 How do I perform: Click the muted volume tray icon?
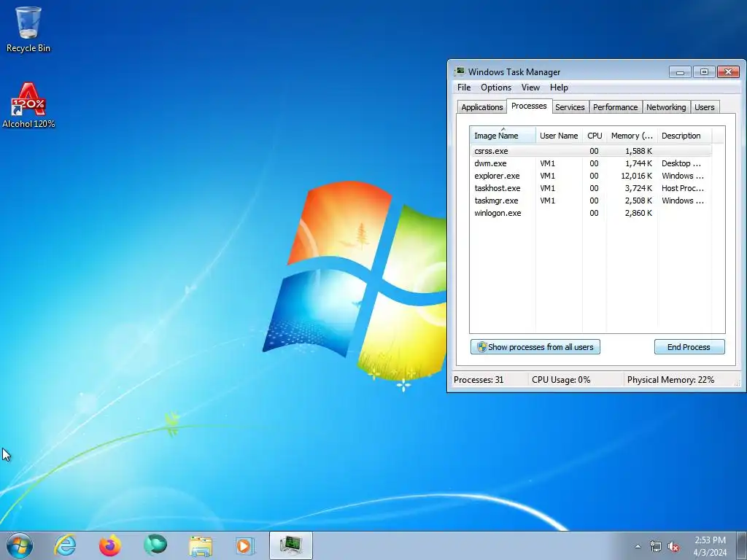673,546
